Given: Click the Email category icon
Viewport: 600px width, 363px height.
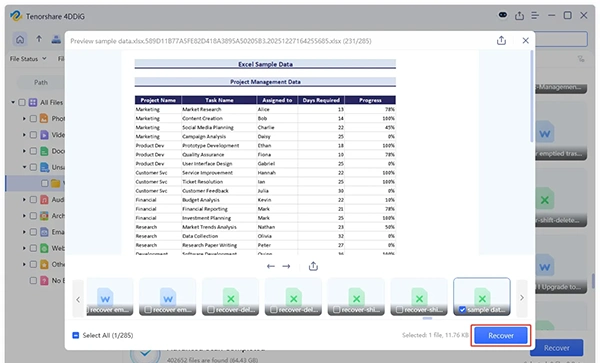Looking at the screenshot, I should [x=44, y=232].
